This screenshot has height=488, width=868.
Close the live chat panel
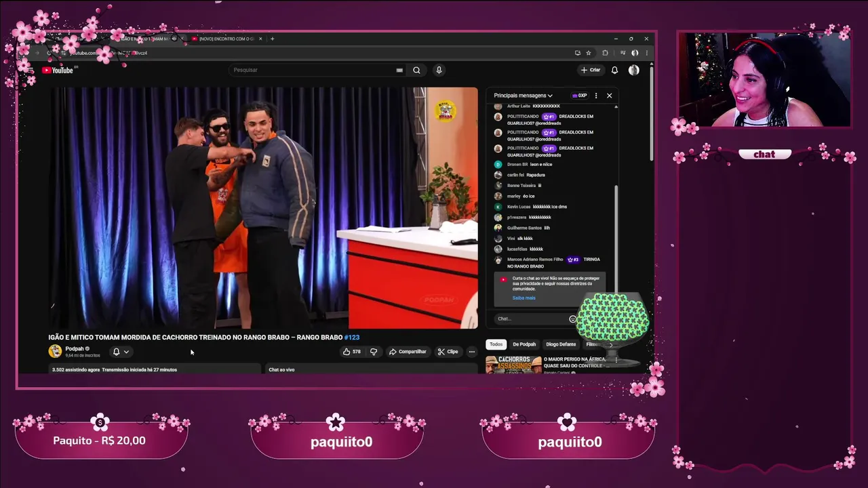point(609,96)
